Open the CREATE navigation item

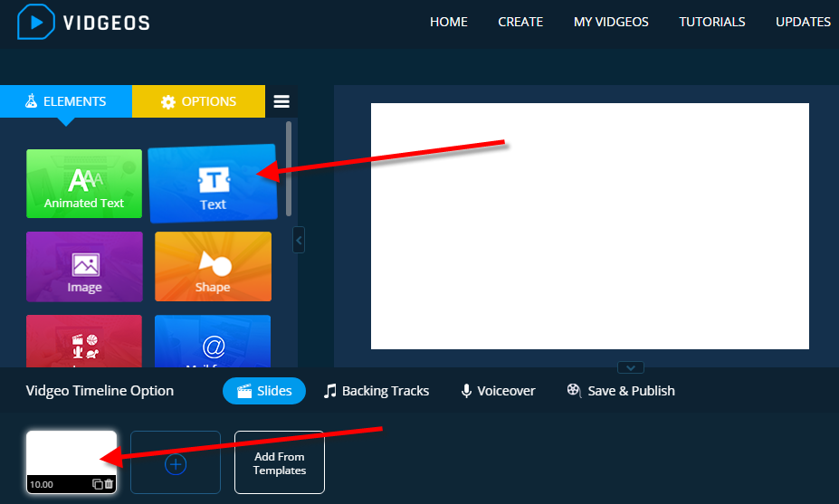click(x=520, y=22)
